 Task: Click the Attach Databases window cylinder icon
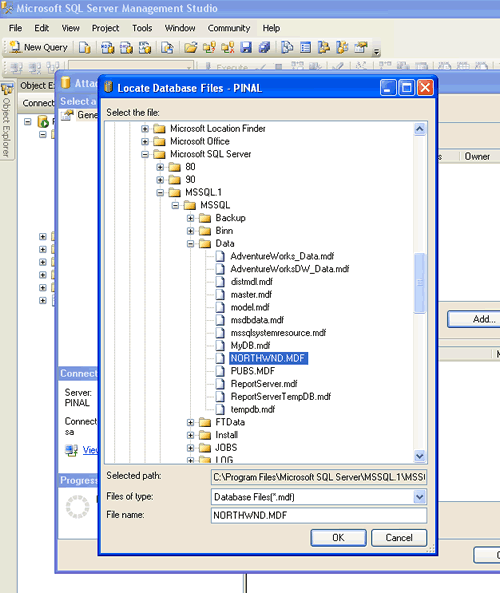(66, 82)
